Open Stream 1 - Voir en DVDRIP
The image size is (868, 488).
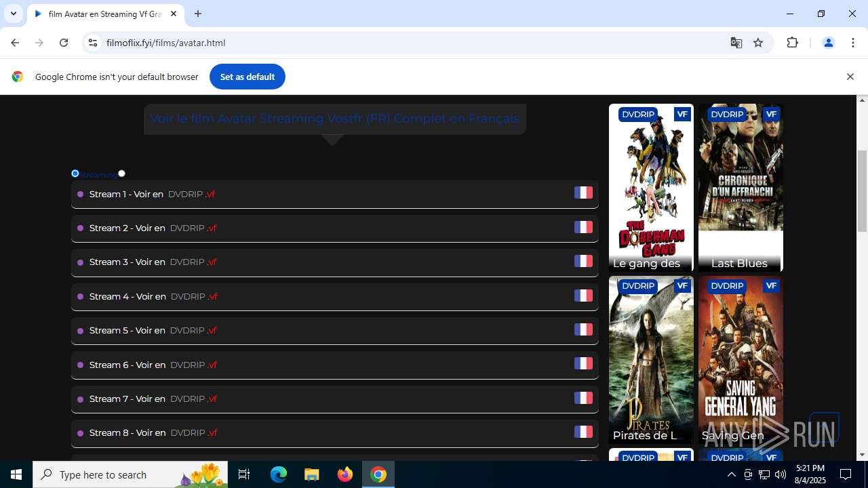pos(334,194)
